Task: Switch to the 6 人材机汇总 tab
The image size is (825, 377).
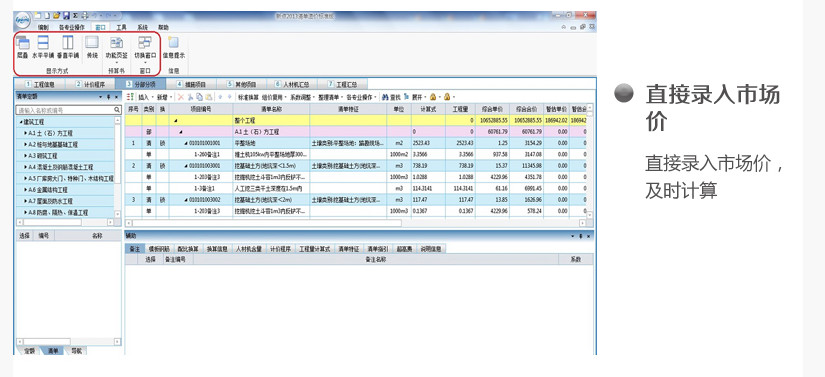Action: point(292,84)
